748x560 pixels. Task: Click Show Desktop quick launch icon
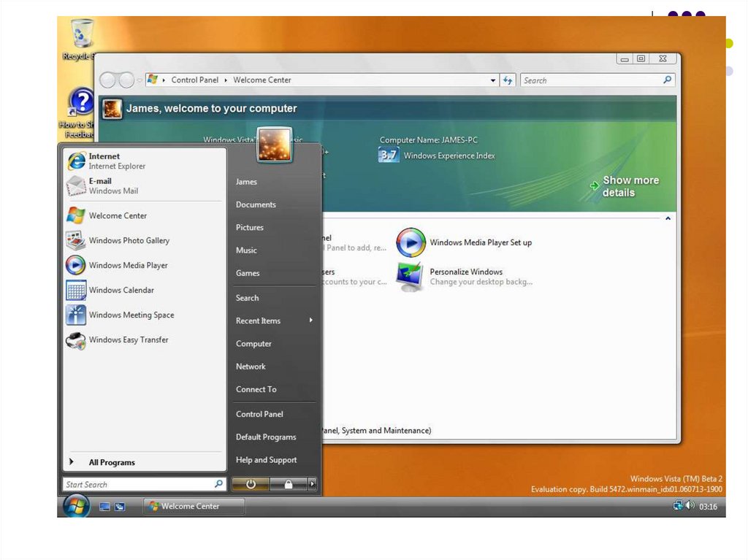[104, 507]
